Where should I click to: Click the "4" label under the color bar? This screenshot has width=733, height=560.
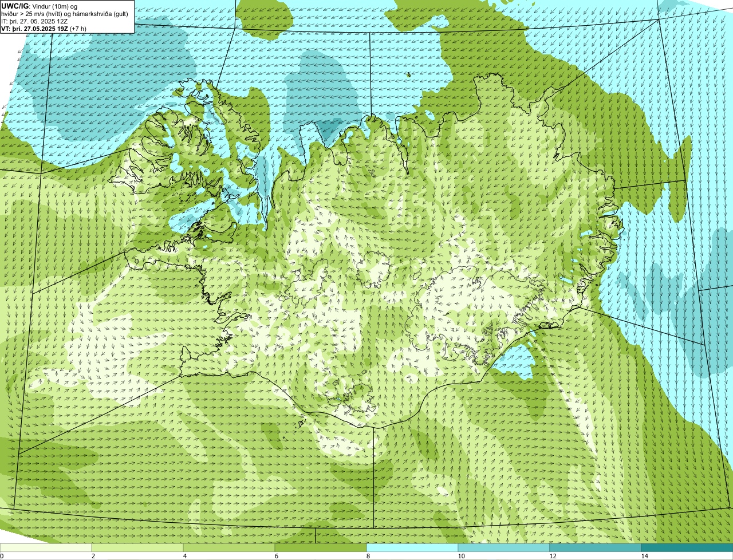(184, 556)
